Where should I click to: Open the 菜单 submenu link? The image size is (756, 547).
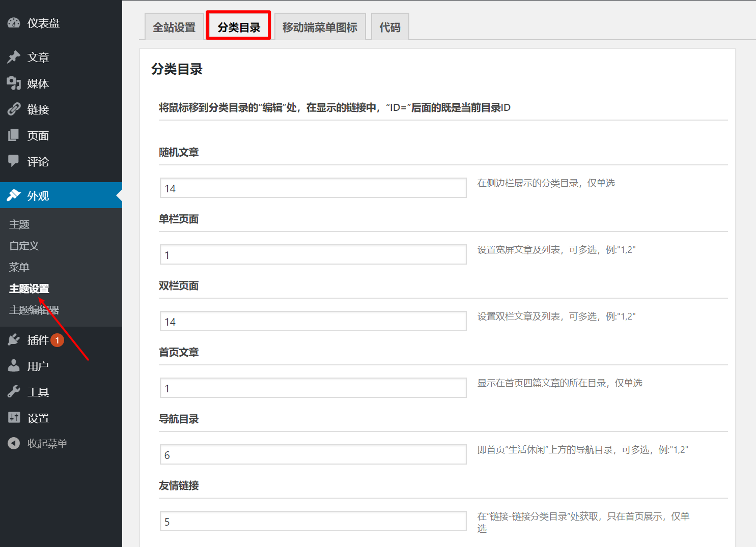coord(19,267)
